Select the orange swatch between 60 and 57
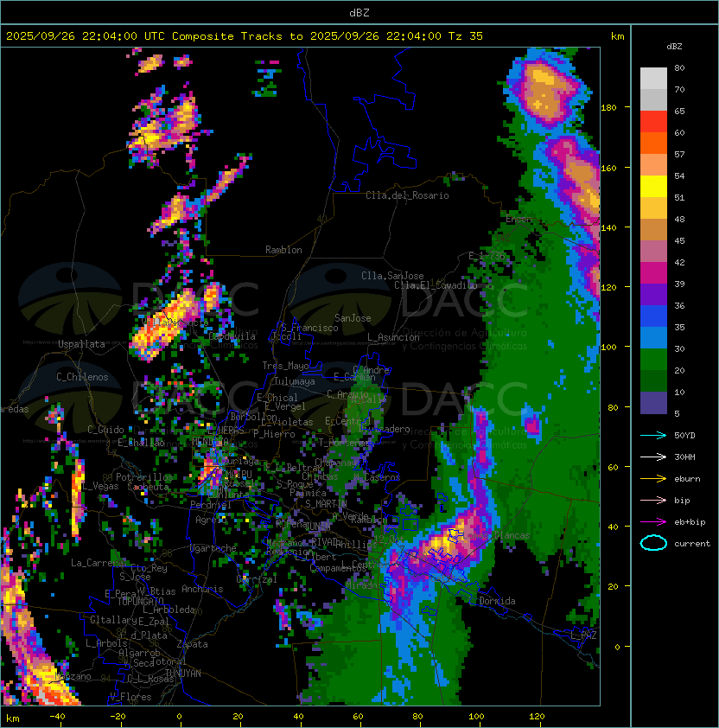Screen dimensions: 719x728 [653, 143]
